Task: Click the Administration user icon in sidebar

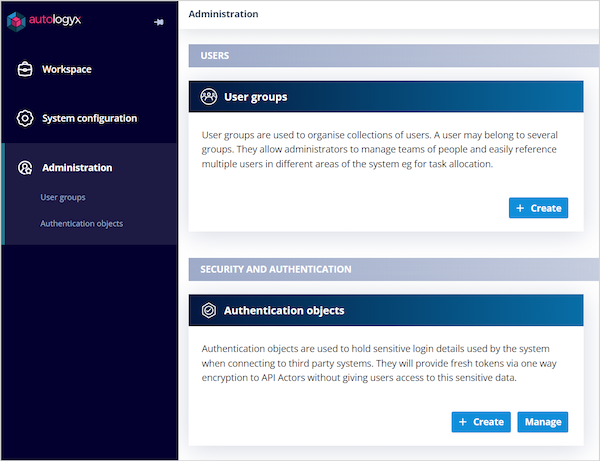Action: (x=25, y=168)
